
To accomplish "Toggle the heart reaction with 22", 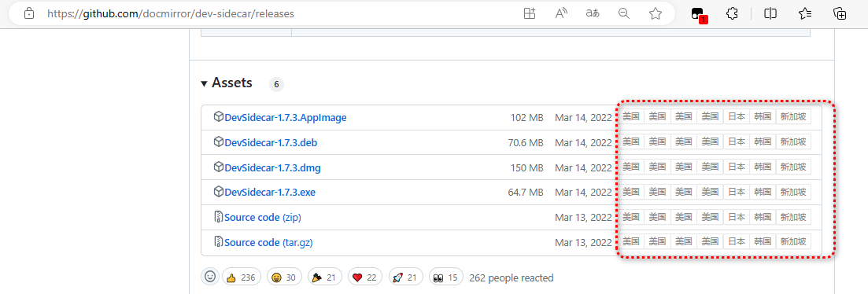I will coord(364,277).
